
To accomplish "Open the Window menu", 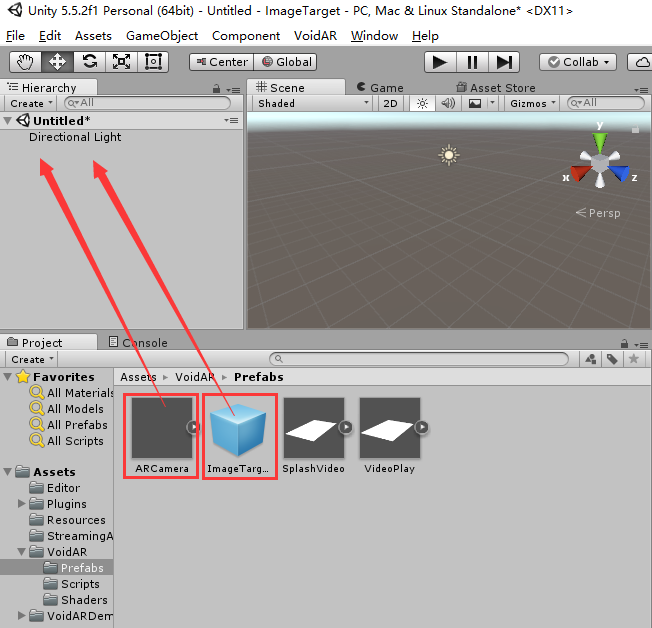I will click(x=374, y=36).
